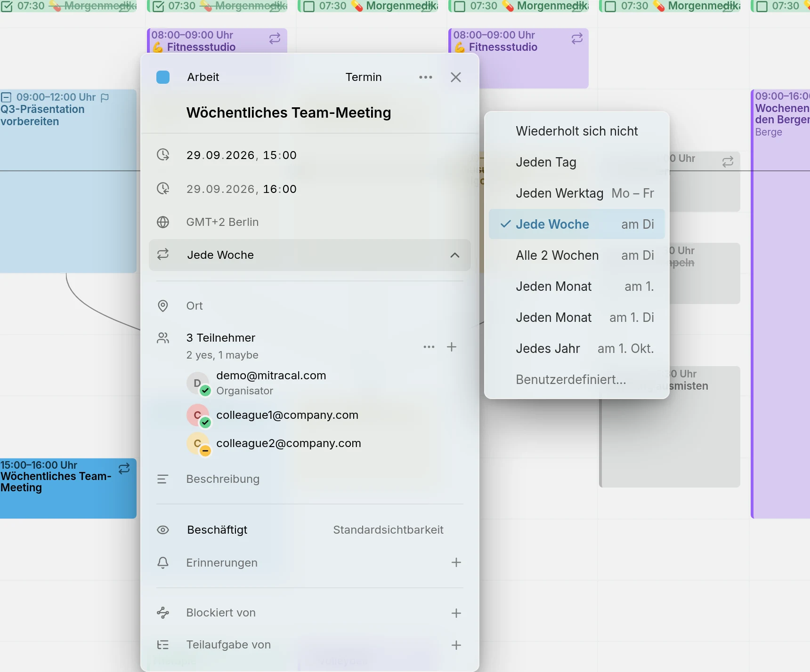This screenshot has width=810, height=672.
Task: Open the Standardsichtbarkeit dropdown
Action: [x=388, y=530]
